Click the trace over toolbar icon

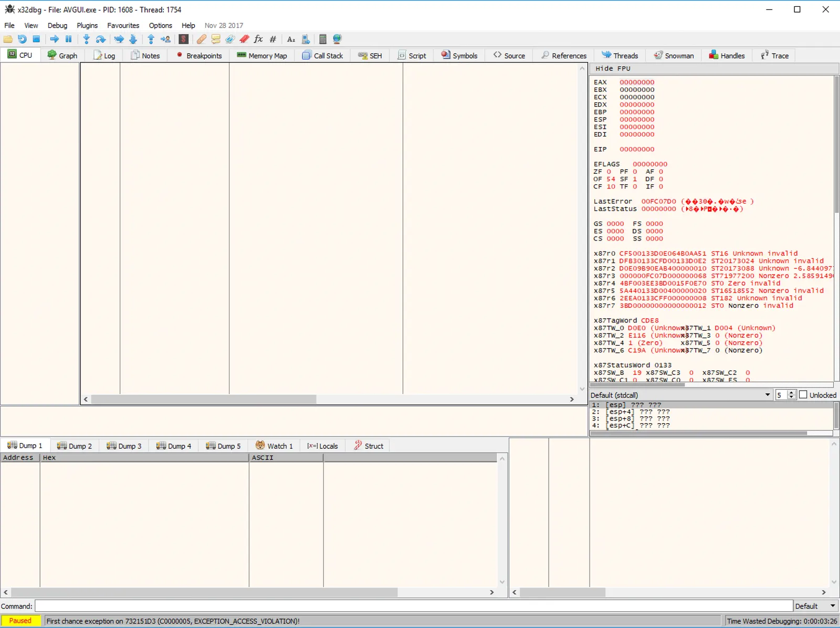click(x=133, y=39)
